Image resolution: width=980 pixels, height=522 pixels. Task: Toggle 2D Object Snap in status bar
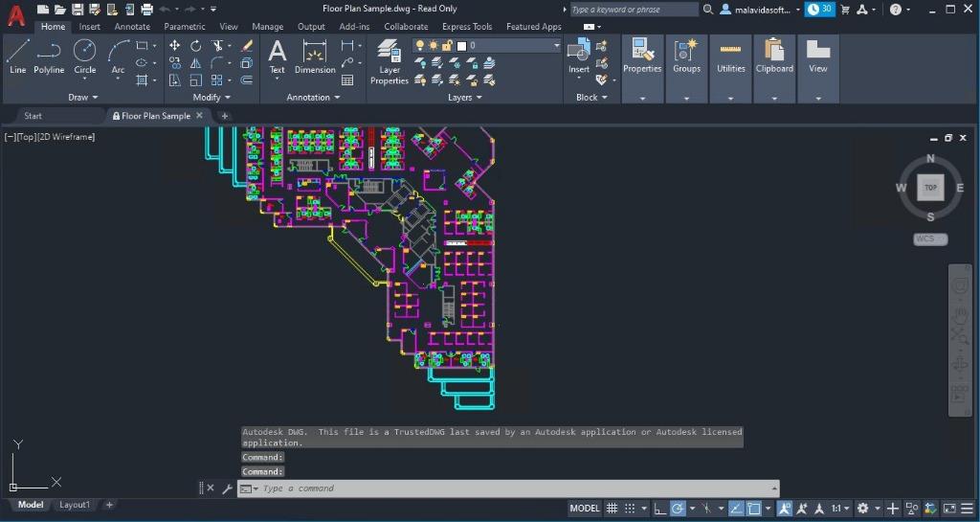[754, 509]
